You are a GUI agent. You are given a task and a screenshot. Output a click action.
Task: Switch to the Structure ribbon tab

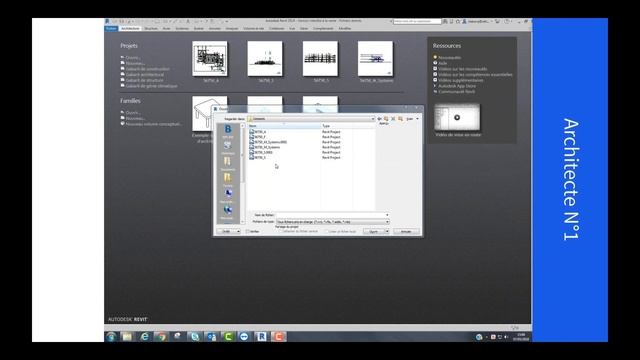151,29
